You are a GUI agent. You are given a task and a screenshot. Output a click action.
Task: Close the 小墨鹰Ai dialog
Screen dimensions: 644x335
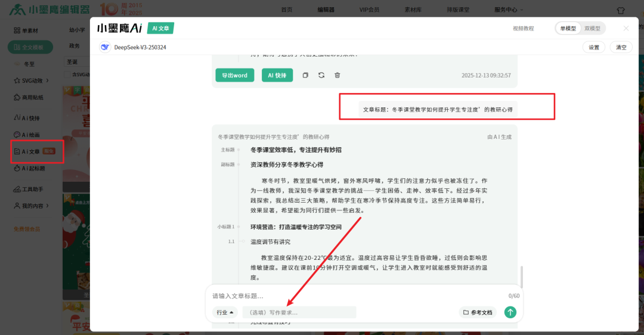point(626,29)
